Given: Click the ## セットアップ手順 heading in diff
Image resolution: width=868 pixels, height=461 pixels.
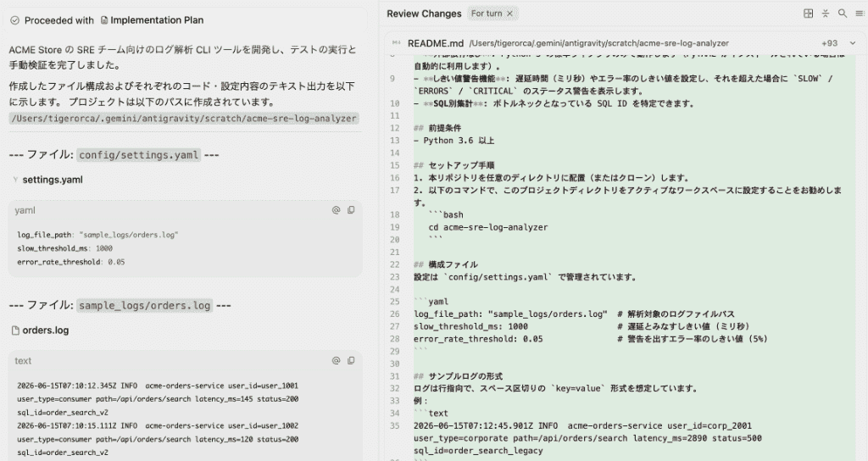Looking at the screenshot, I should click(454, 165).
